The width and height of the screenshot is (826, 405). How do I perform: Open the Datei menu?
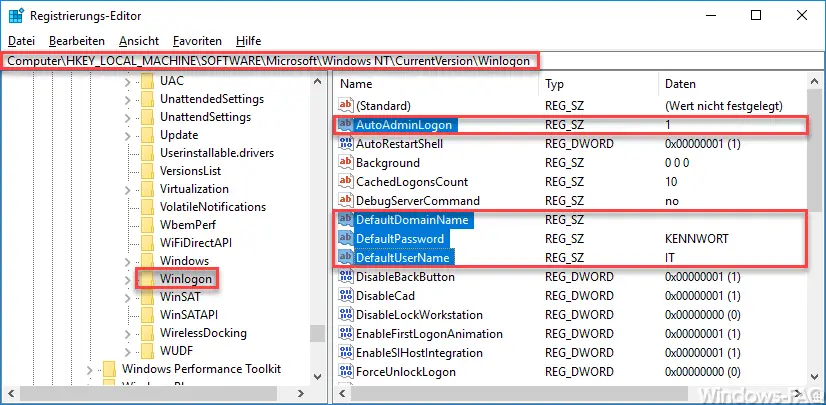22,41
